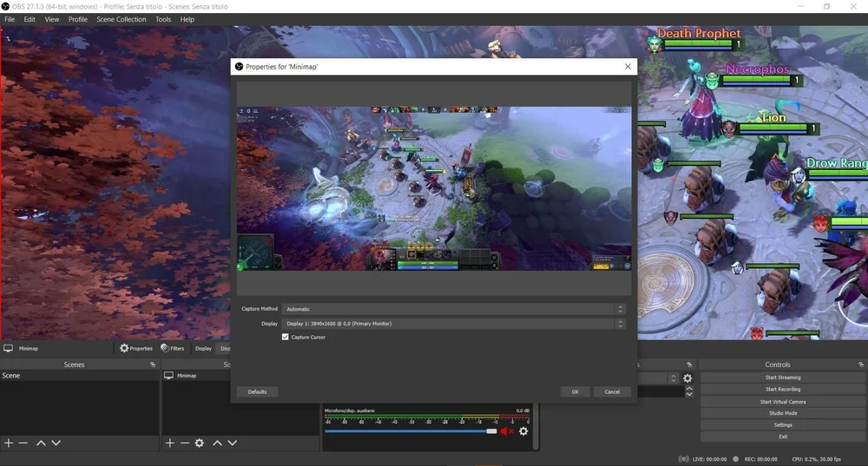
Task: Remove the selected source with minus icon
Action: click(185, 443)
